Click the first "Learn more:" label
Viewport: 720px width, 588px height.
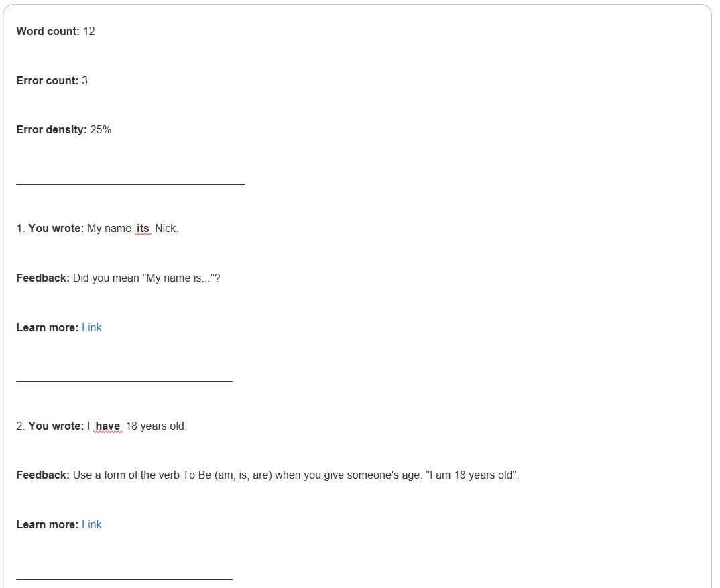(48, 328)
